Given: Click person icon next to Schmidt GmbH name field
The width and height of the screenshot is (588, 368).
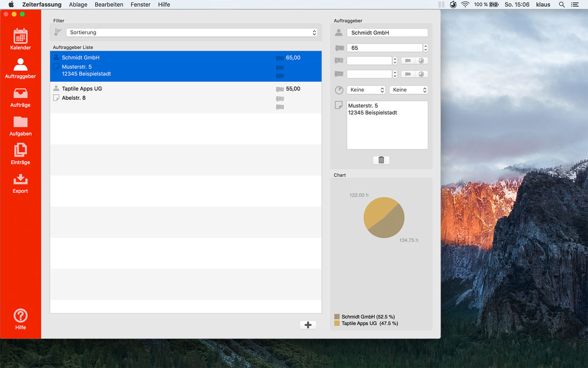Looking at the screenshot, I should [339, 33].
